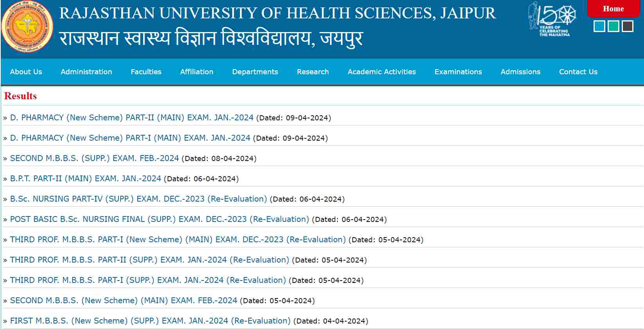Expand the Academic Activities menu
This screenshot has height=329, width=644.
[x=382, y=72]
